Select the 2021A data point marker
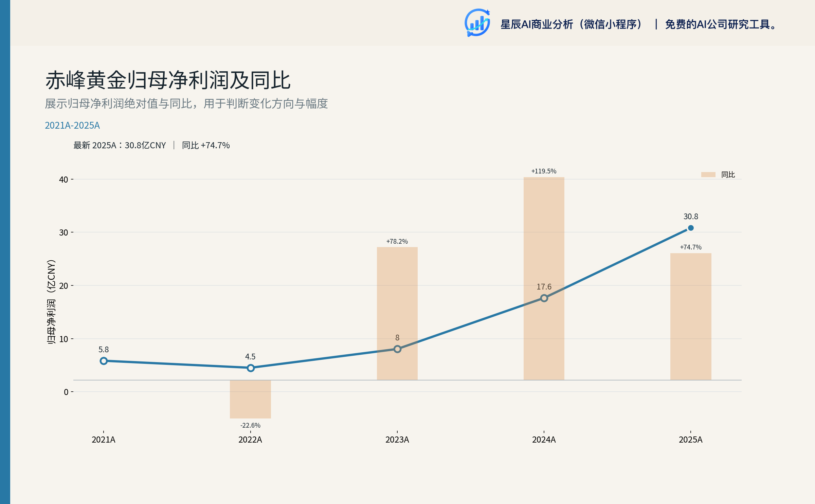Screen dimensions: 815x504 coord(104,361)
